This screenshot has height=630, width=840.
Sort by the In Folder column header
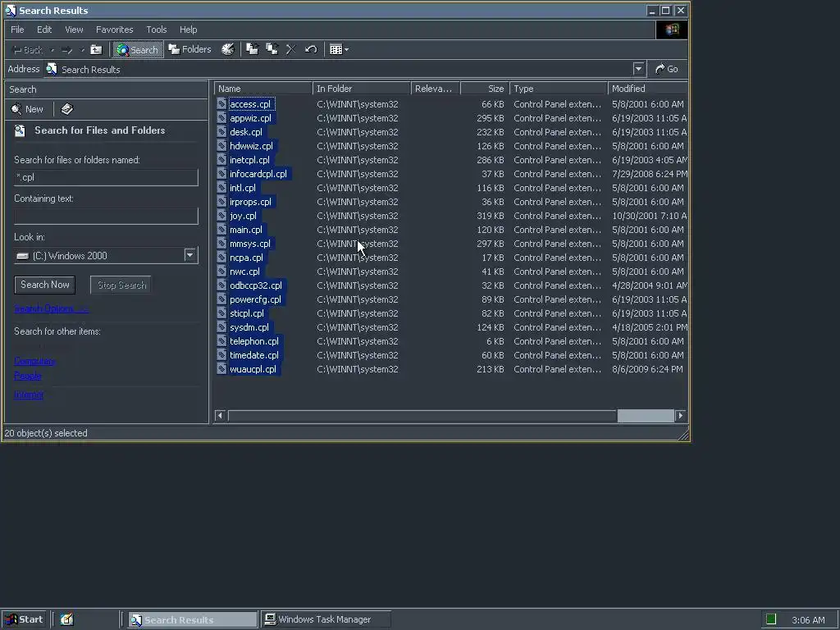(362, 89)
